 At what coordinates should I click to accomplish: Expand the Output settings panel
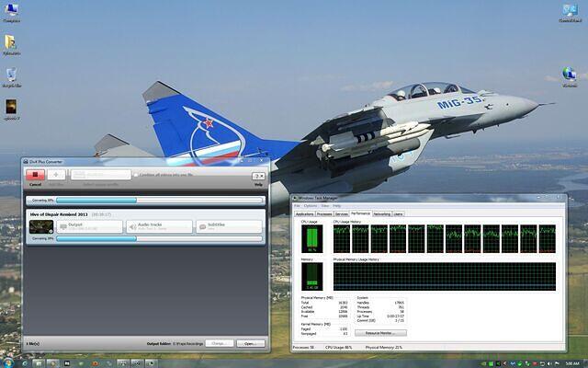tap(92, 226)
